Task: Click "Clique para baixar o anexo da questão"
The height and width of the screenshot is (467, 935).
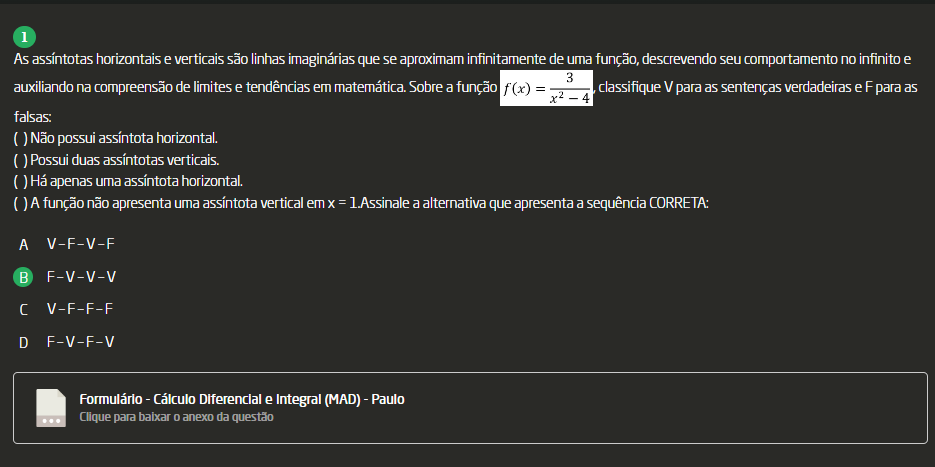Action: pos(176,417)
